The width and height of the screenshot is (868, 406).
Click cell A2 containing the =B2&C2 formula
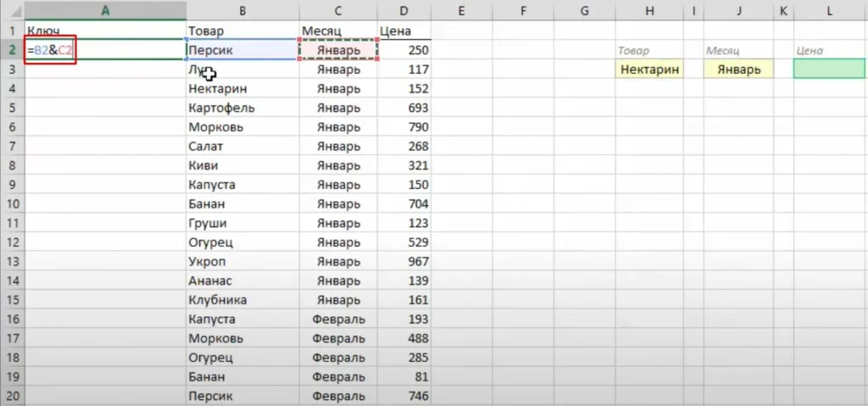(x=51, y=51)
